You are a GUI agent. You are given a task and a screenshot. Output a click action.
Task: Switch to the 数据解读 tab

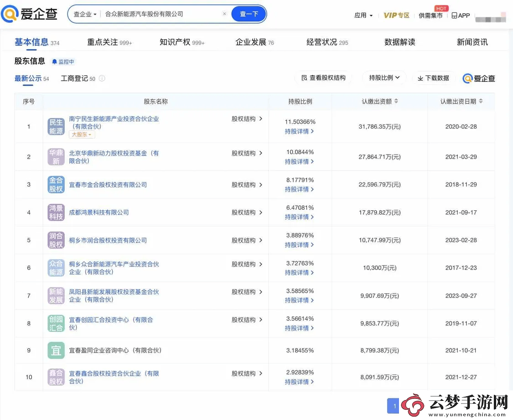pyautogui.click(x=400, y=42)
